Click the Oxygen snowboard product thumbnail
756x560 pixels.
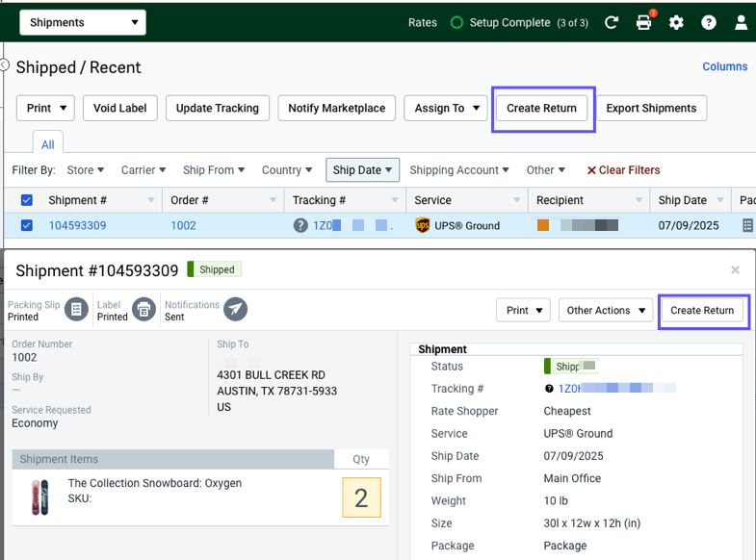tap(39, 497)
